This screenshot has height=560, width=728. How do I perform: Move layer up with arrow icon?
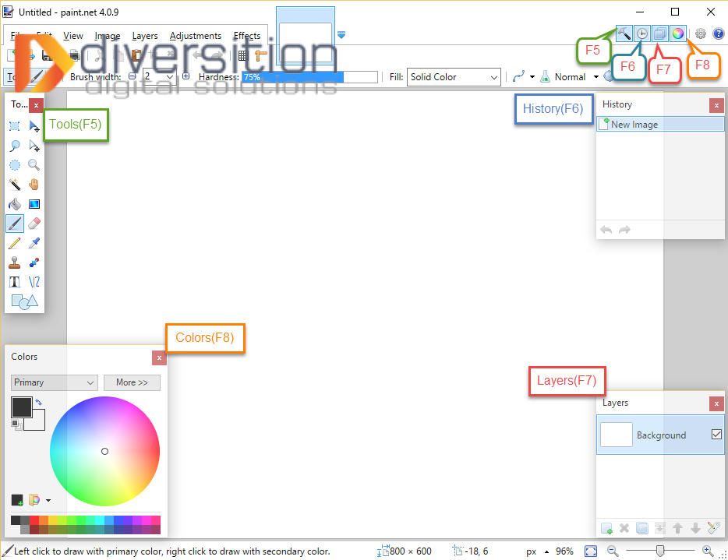(x=678, y=528)
